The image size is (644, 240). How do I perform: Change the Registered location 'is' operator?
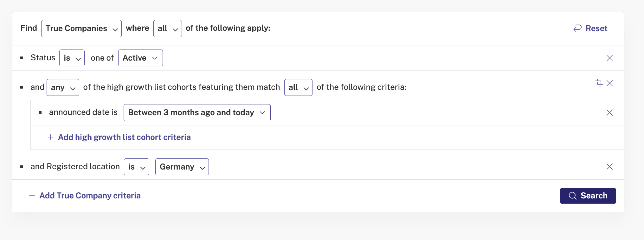click(x=137, y=167)
